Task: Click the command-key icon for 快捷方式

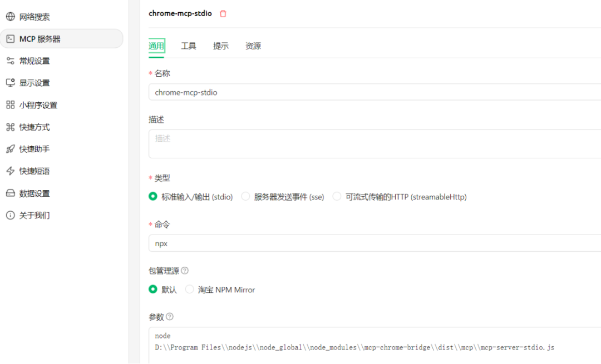Action: tap(11, 127)
